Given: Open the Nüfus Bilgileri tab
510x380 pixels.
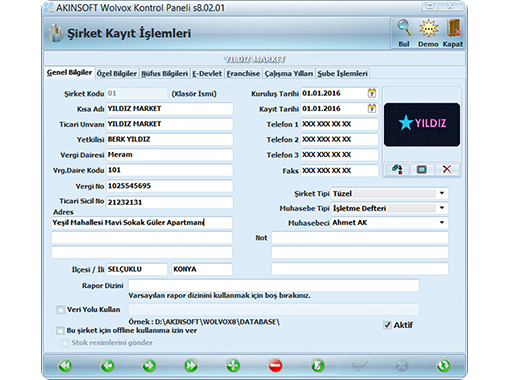Looking at the screenshot, I should (x=164, y=73).
